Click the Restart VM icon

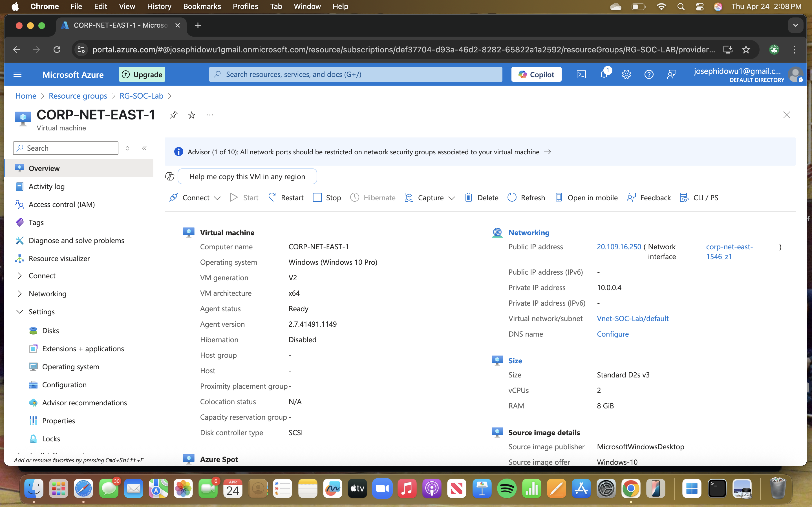point(272,197)
